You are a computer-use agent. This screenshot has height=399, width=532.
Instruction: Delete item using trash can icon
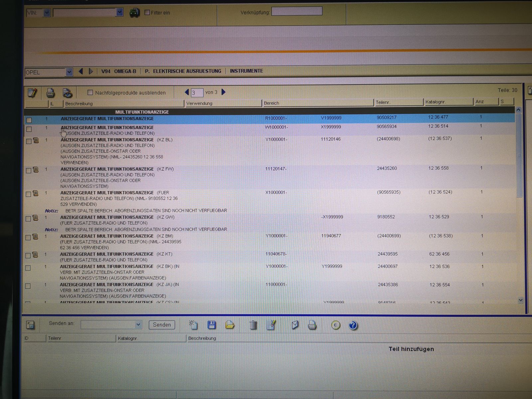point(253,325)
